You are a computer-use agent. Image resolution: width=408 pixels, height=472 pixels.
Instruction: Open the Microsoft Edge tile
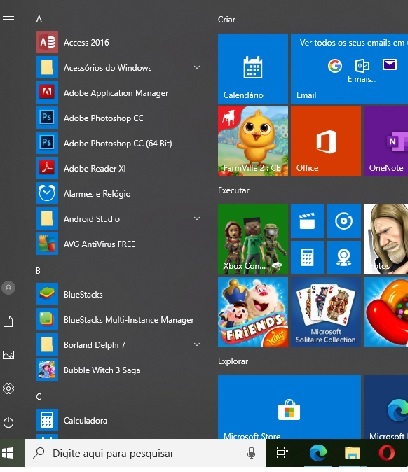tap(386, 407)
